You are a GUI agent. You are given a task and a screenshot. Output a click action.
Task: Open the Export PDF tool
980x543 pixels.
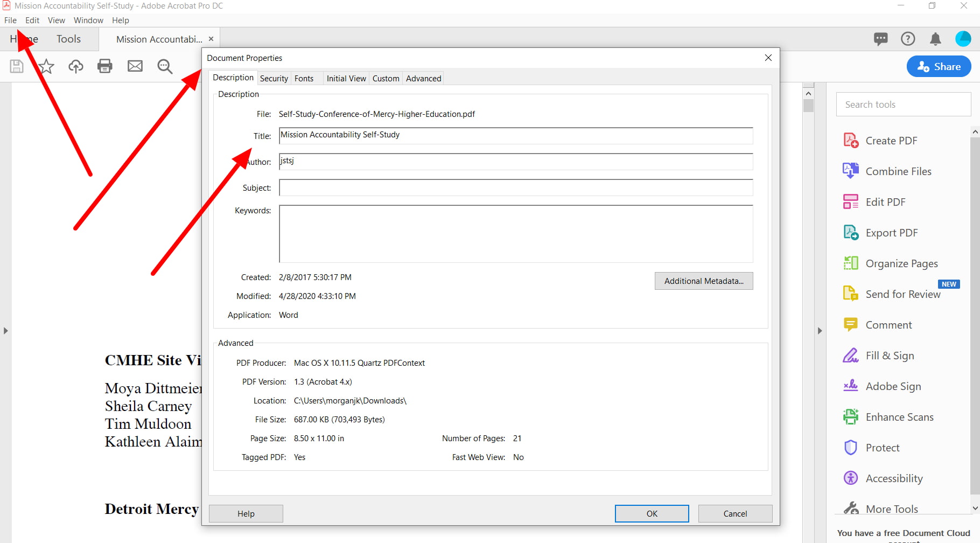tap(880, 233)
